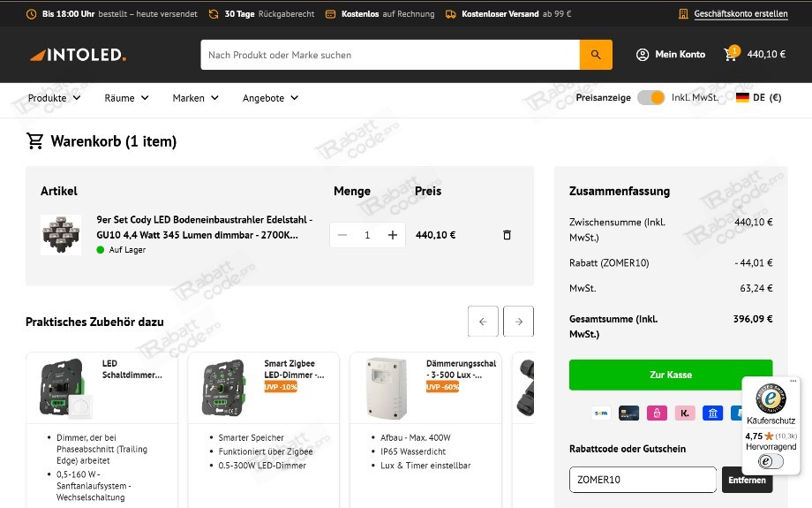
Task: Click the SEPA payment icon
Action: coord(601,413)
